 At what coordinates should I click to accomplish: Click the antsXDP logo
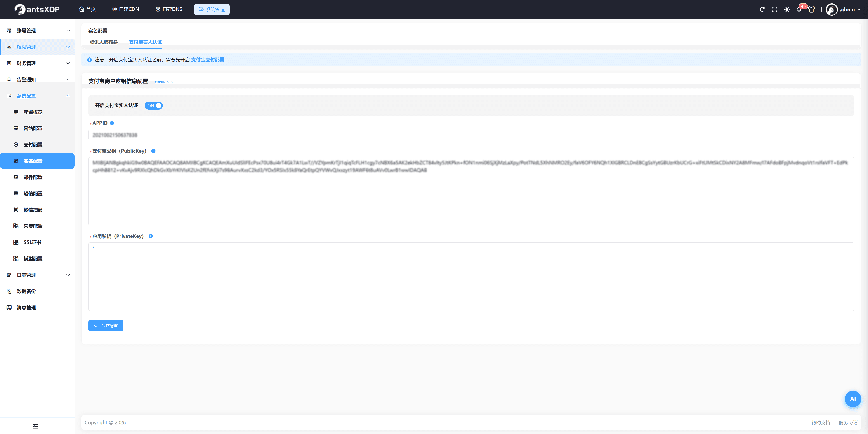point(37,9)
